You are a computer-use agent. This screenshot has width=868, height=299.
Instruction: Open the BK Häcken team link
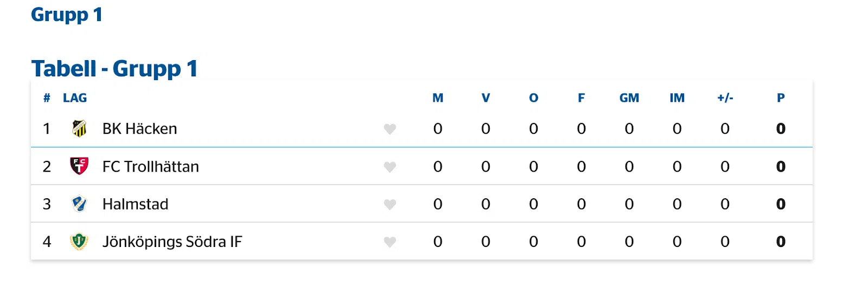coord(139,129)
